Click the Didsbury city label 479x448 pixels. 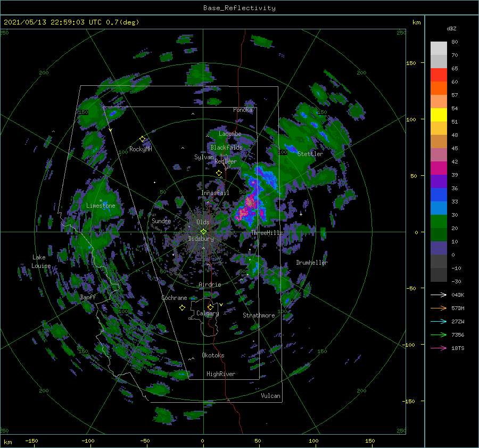point(201,239)
